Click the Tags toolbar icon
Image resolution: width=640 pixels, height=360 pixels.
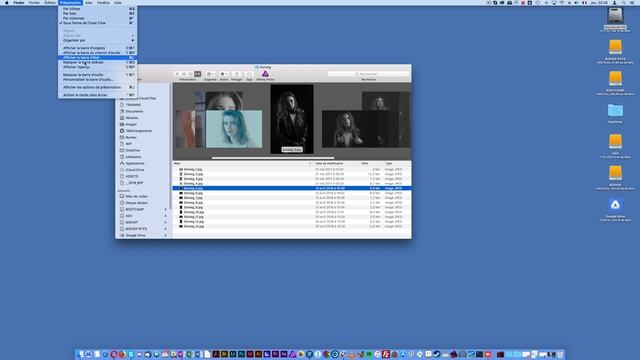coord(249,74)
